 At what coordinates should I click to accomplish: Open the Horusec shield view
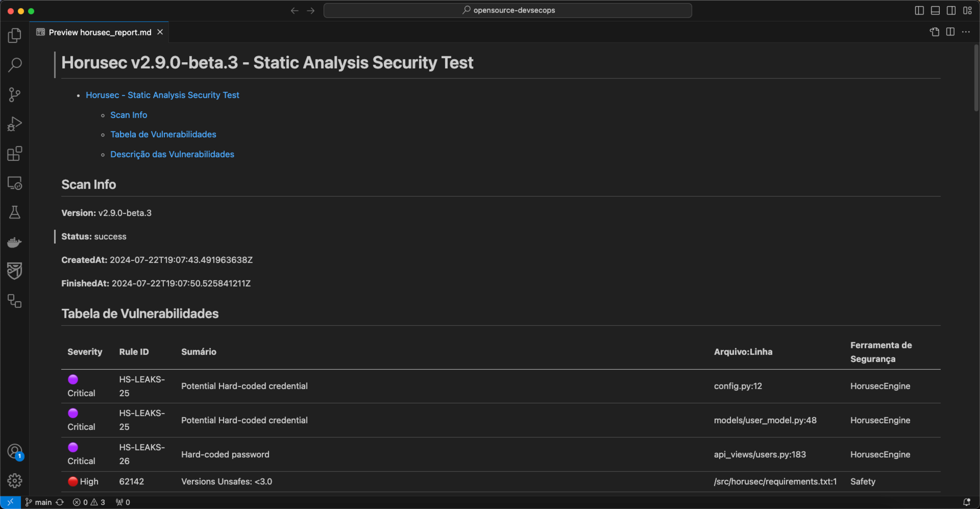(14, 271)
